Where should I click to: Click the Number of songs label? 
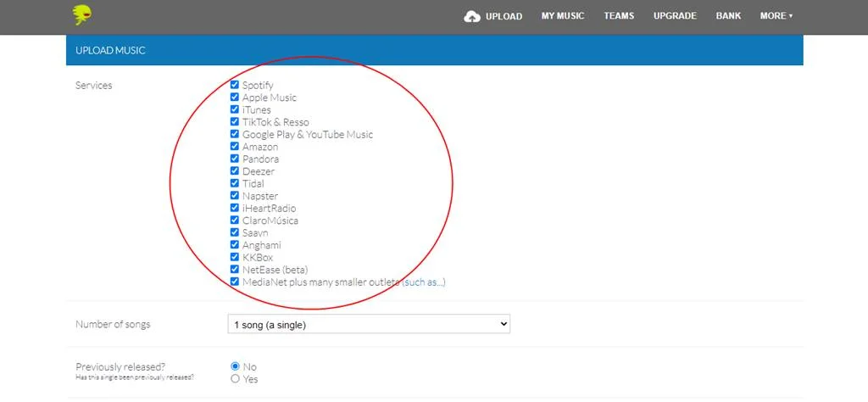113,325
